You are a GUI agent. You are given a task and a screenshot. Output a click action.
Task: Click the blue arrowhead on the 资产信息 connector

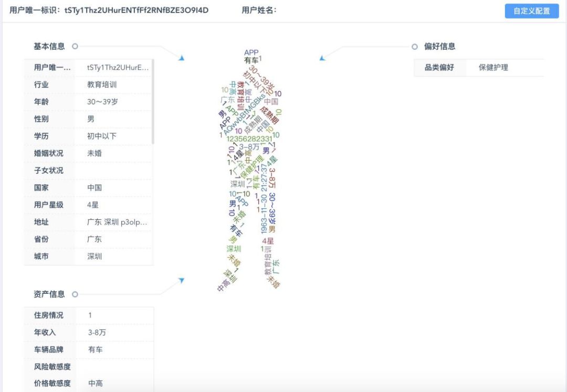point(182,281)
